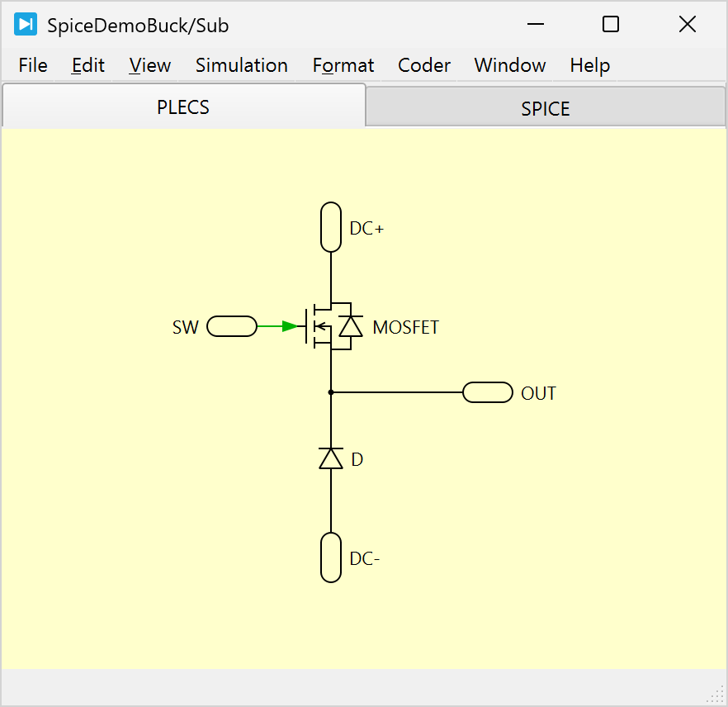
Task: Select the OUT terminal port
Action: 488,392
